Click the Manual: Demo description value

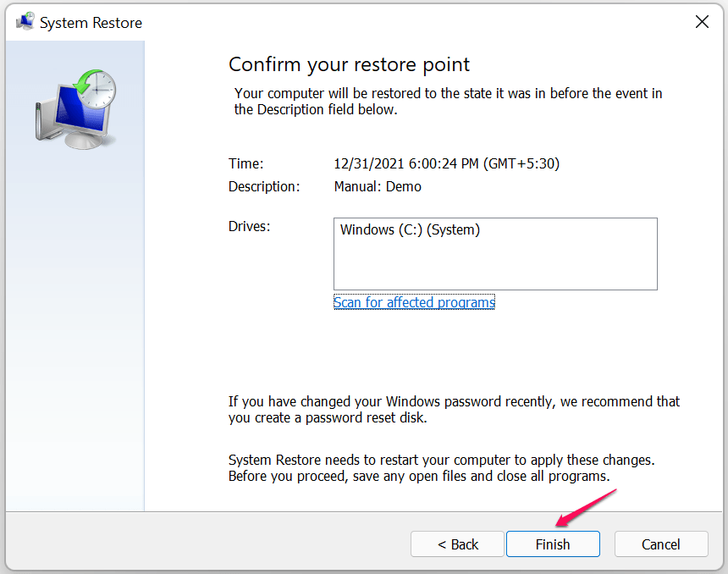point(378,186)
